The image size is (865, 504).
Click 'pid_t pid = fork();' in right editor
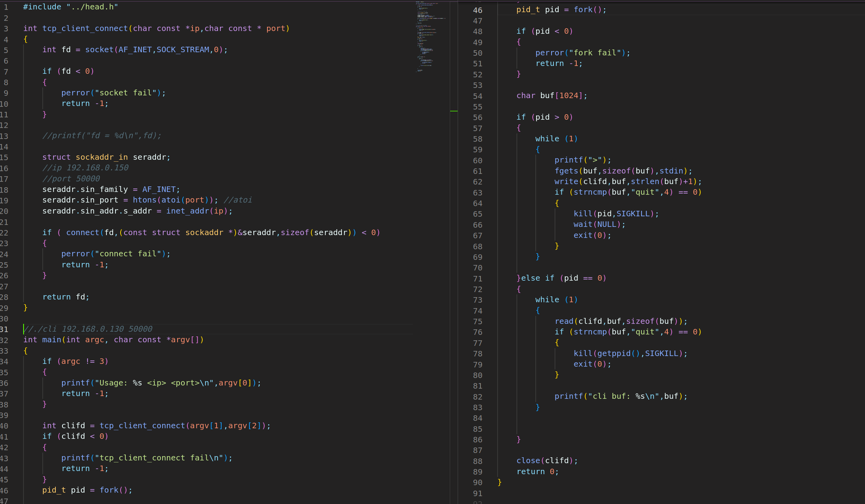tap(561, 9)
